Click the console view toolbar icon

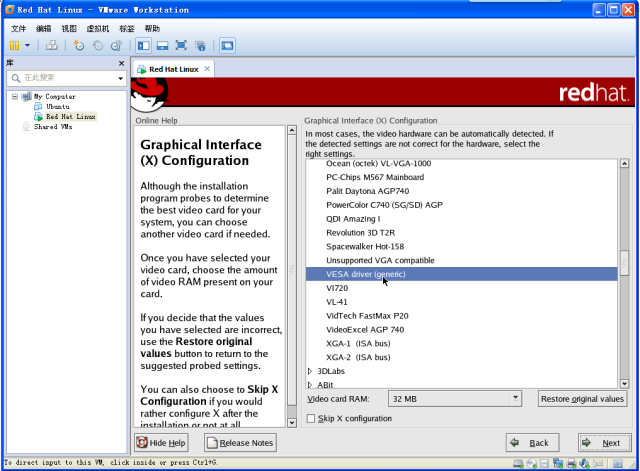tap(227, 45)
